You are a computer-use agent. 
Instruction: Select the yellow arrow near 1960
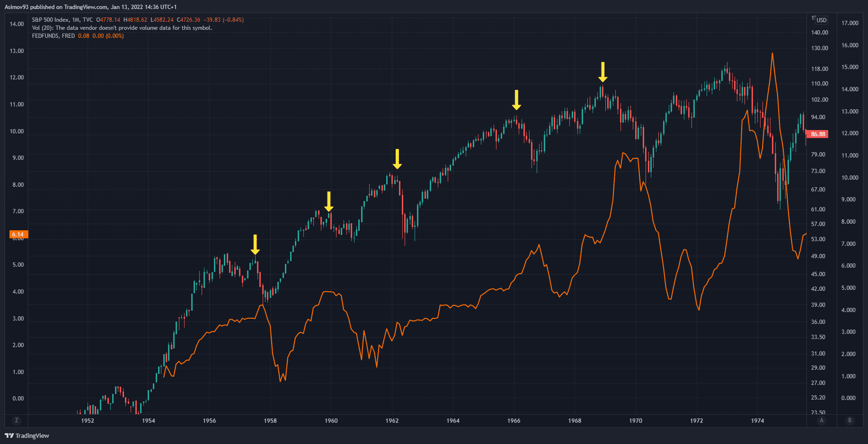point(329,201)
